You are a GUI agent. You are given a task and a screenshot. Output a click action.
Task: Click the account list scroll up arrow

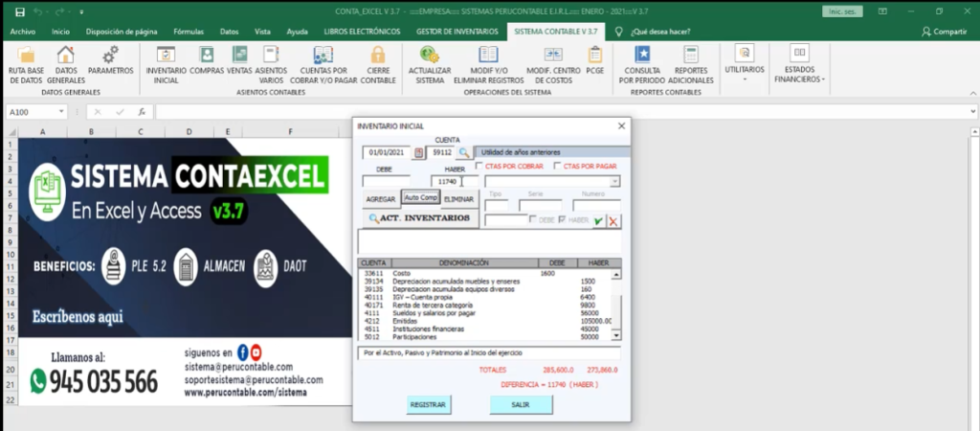[616, 275]
